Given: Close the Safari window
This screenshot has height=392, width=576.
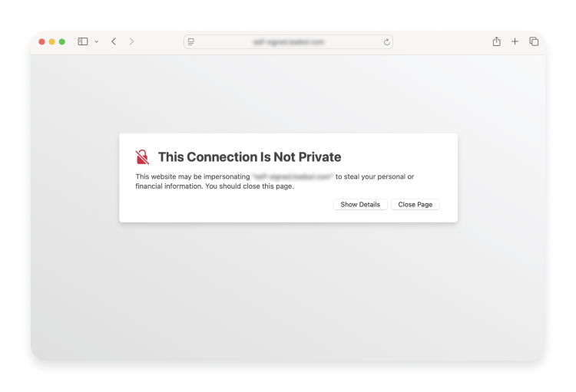Looking at the screenshot, I should click(42, 42).
